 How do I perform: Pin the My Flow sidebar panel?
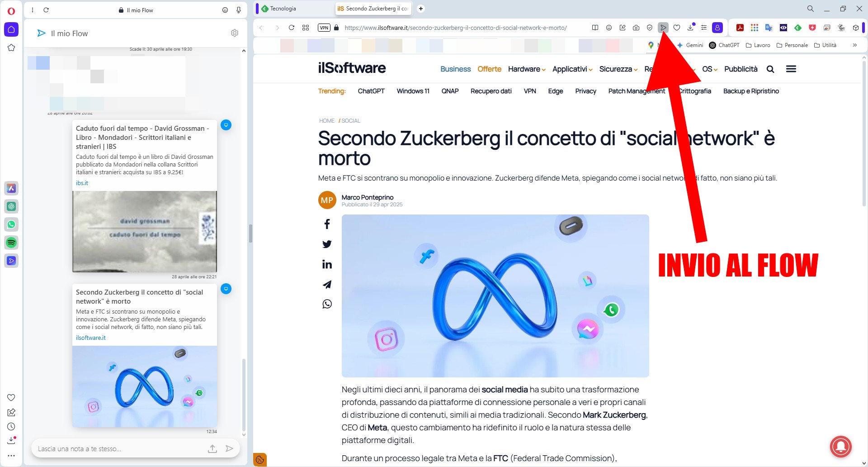(239, 10)
